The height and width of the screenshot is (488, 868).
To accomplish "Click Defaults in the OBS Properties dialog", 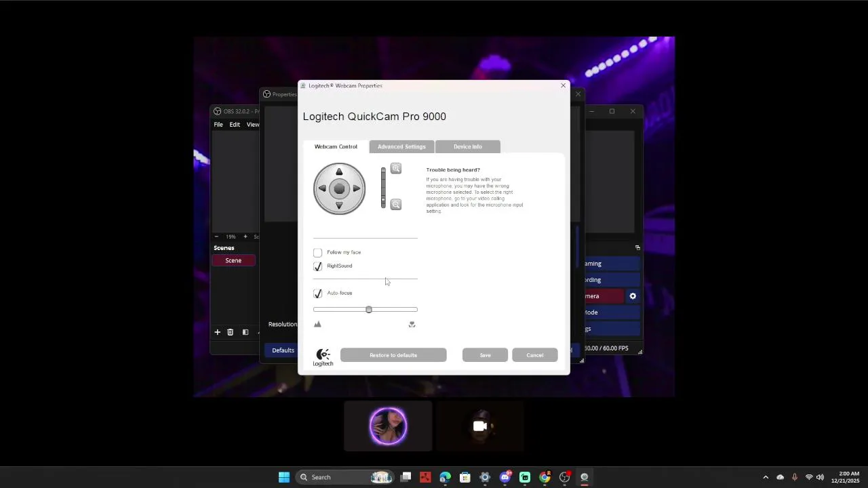I will click(283, 350).
